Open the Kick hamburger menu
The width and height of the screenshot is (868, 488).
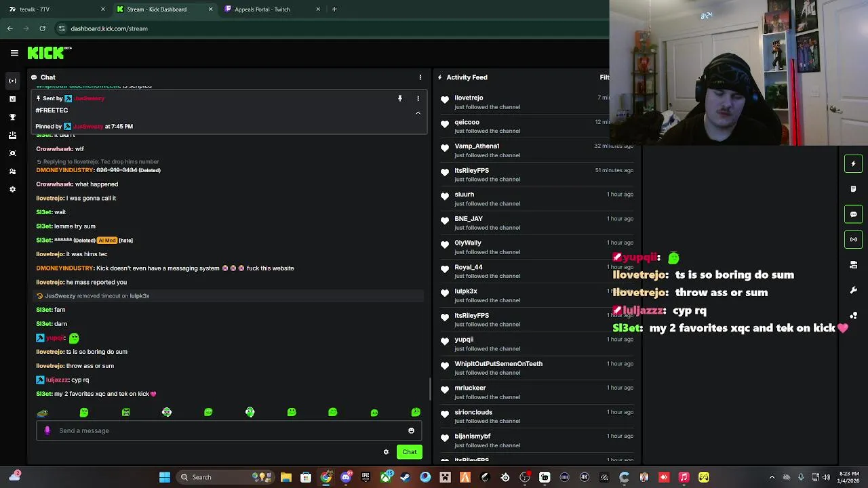(14, 53)
